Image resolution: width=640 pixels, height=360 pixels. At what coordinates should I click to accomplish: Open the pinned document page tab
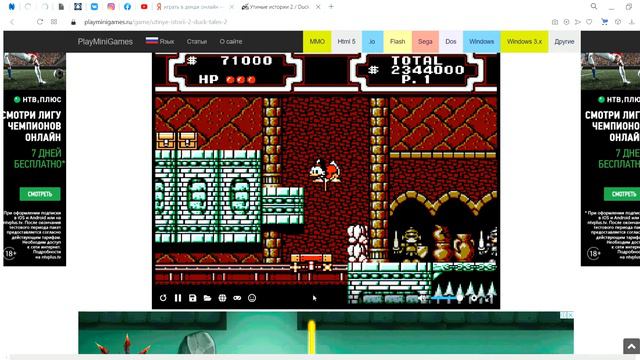pos(61,7)
